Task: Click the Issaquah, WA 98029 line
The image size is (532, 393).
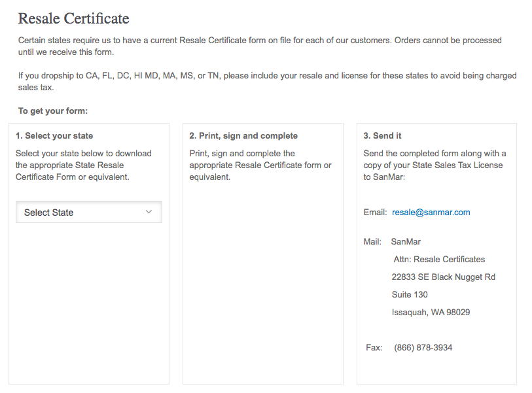Action: [431, 312]
